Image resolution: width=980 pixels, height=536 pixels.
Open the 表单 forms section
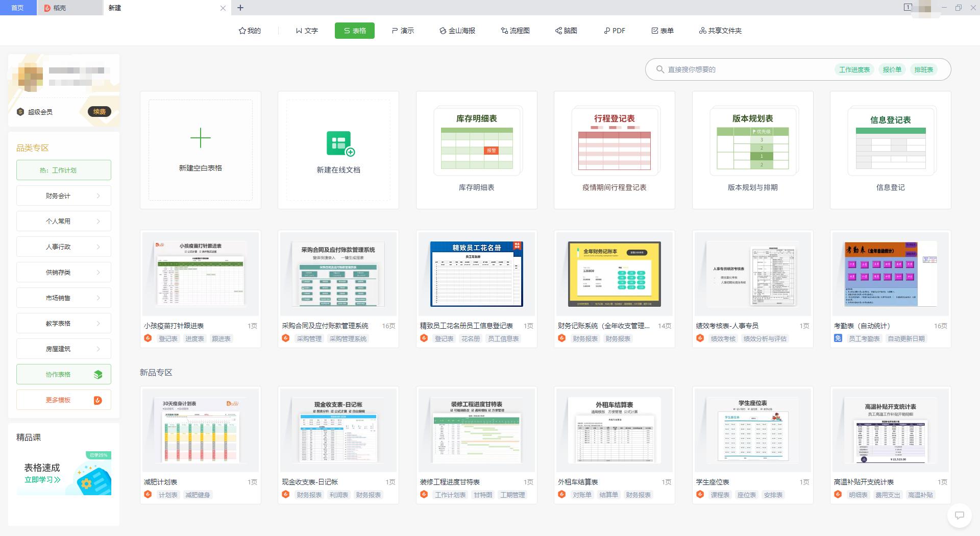[663, 31]
